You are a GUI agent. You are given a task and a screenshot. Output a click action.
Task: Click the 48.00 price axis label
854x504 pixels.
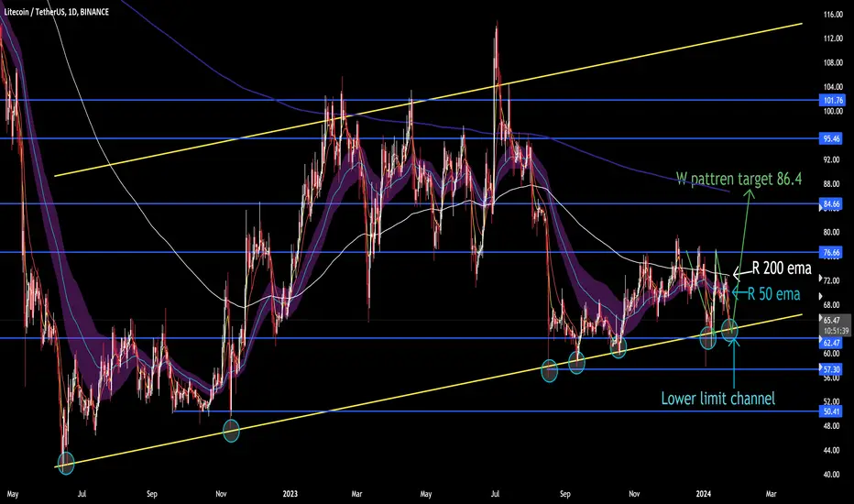[x=832, y=425]
